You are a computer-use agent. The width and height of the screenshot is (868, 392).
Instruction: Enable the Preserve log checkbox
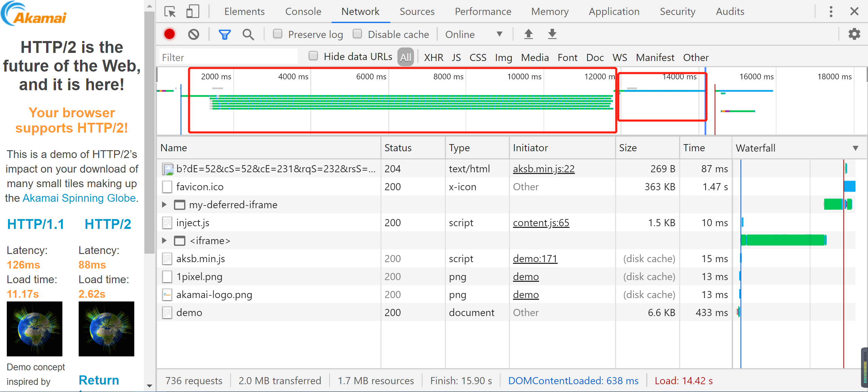coord(278,34)
